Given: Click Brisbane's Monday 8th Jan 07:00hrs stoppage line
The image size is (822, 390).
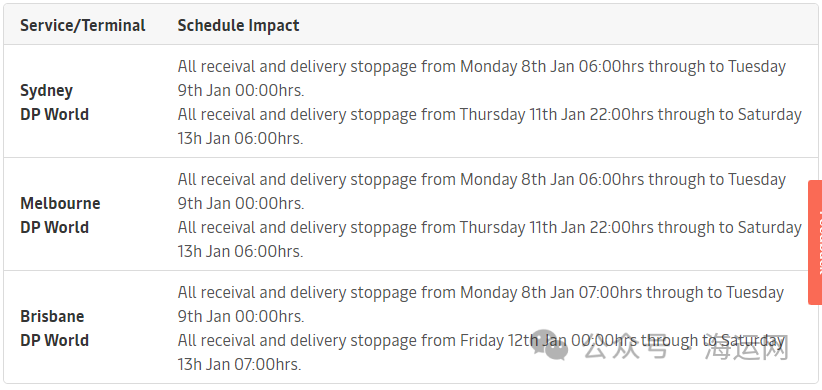Looking at the screenshot, I should (480, 292).
